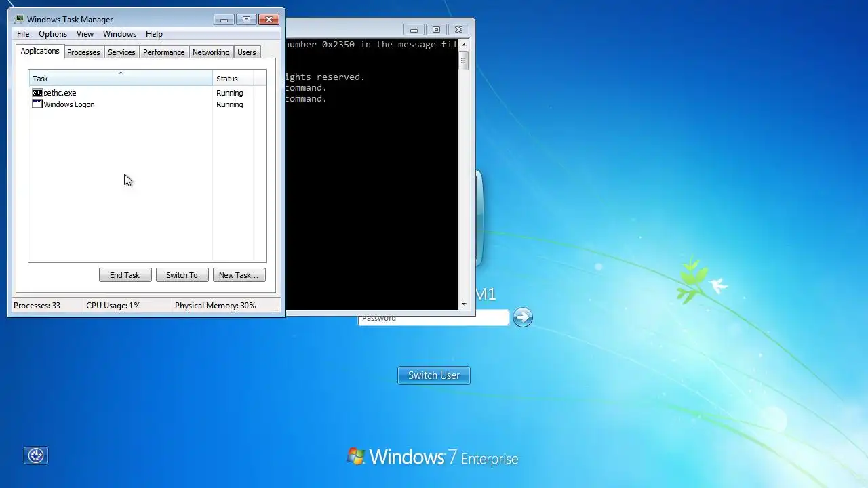Switch to the Networking tab
This screenshot has width=868, height=488.
(211, 52)
